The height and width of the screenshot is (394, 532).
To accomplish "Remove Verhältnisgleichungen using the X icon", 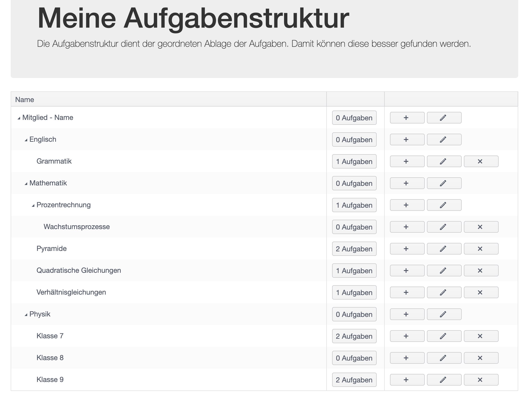I will [481, 292].
